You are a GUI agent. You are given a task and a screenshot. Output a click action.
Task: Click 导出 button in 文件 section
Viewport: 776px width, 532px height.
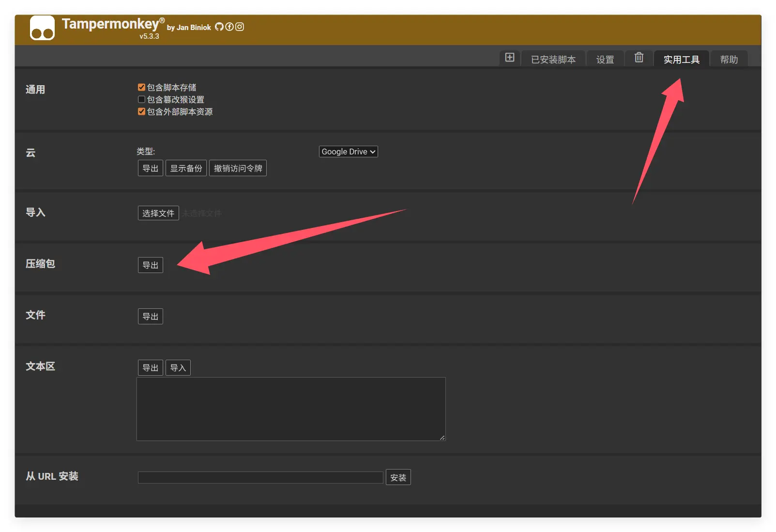click(151, 316)
